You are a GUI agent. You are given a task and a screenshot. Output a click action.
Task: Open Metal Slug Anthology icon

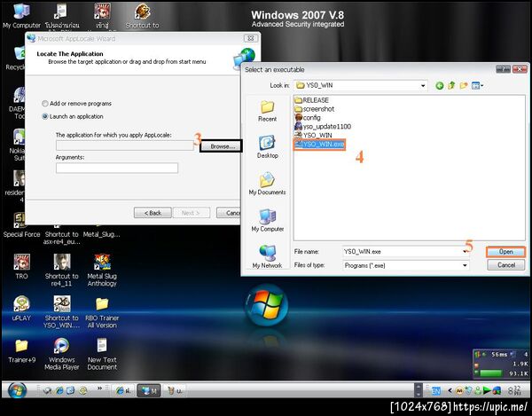tap(102, 271)
